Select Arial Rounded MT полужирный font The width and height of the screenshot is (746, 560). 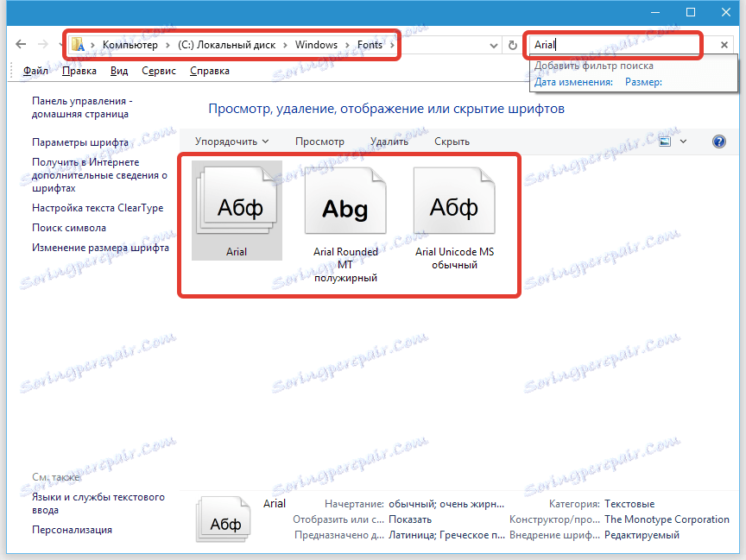345,223
